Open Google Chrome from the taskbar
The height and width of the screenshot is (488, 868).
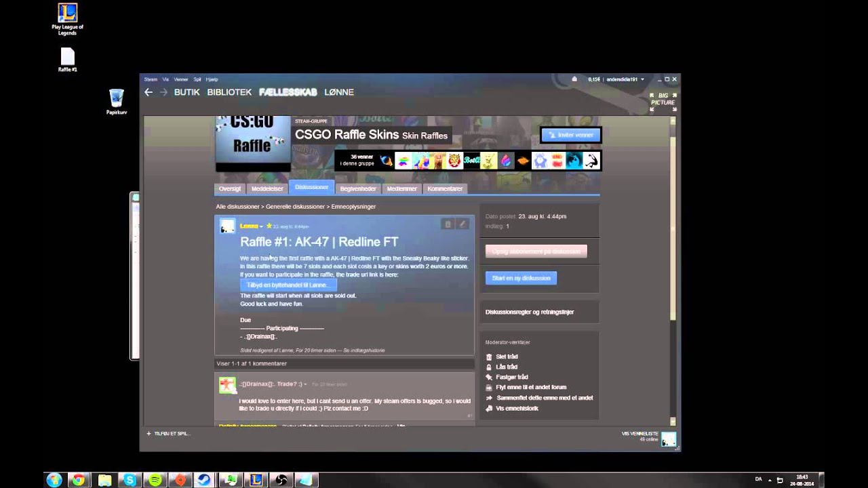coord(79,480)
